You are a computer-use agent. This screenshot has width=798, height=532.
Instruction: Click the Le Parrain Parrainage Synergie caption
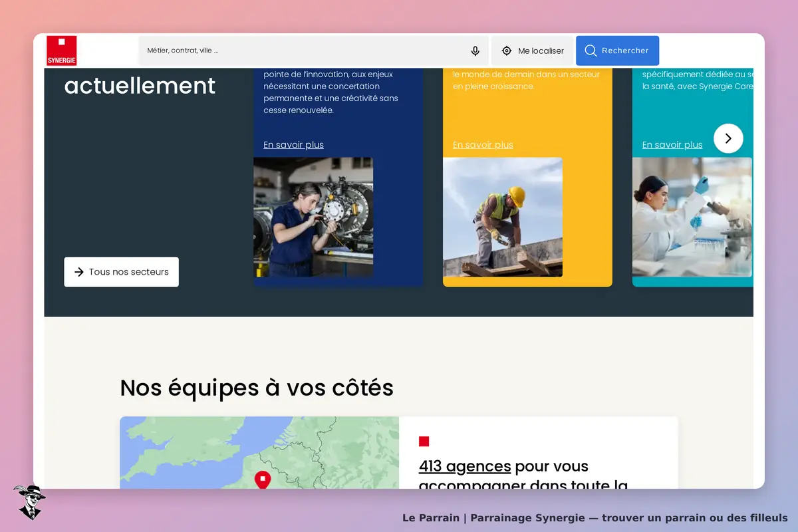click(595, 518)
